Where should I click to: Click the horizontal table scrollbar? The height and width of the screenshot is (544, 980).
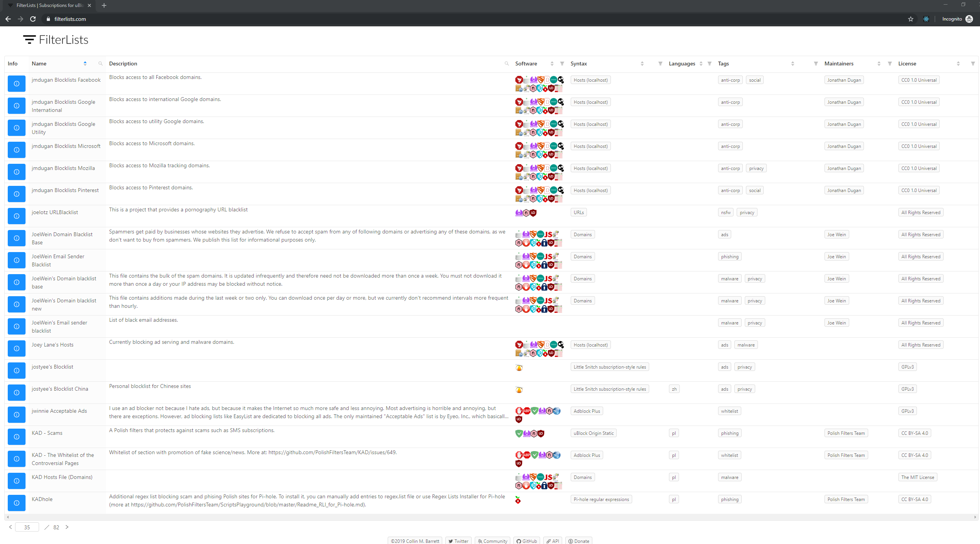click(491, 517)
